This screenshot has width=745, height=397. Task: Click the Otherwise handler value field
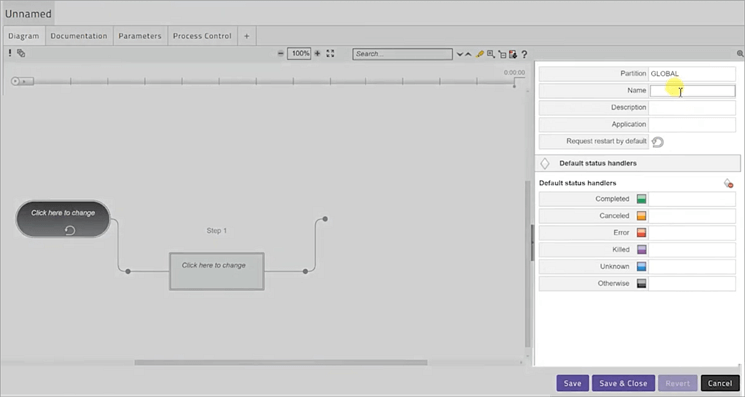(x=692, y=284)
